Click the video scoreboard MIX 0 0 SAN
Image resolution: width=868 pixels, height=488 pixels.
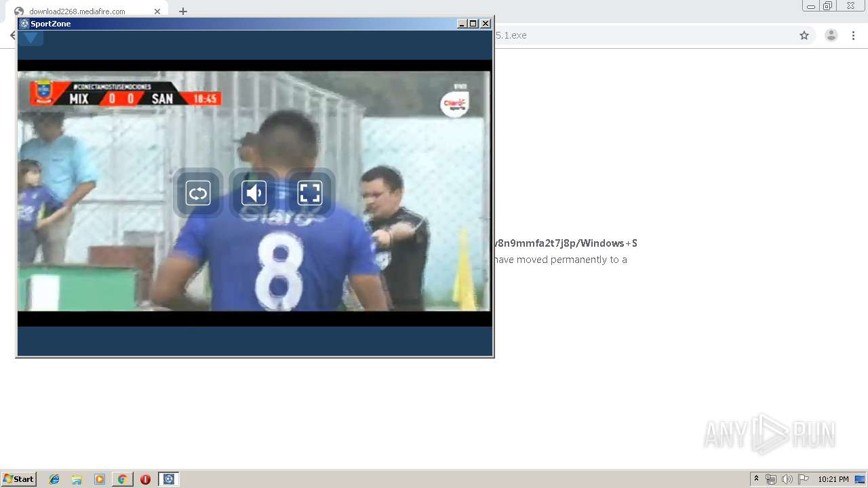[126, 94]
